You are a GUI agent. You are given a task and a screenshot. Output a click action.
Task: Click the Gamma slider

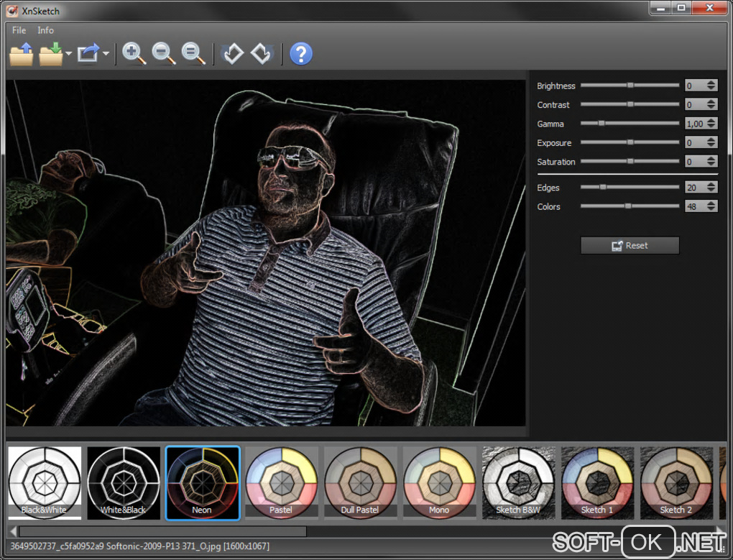[630, 124]
